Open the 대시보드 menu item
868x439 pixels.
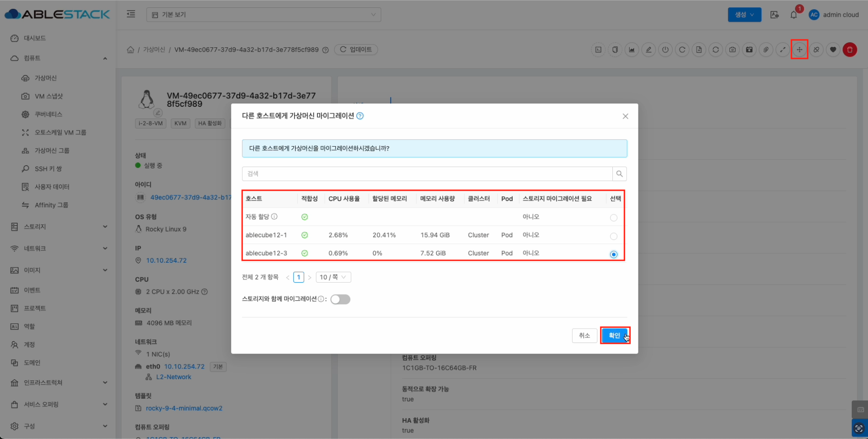click(x=35, y=38)
